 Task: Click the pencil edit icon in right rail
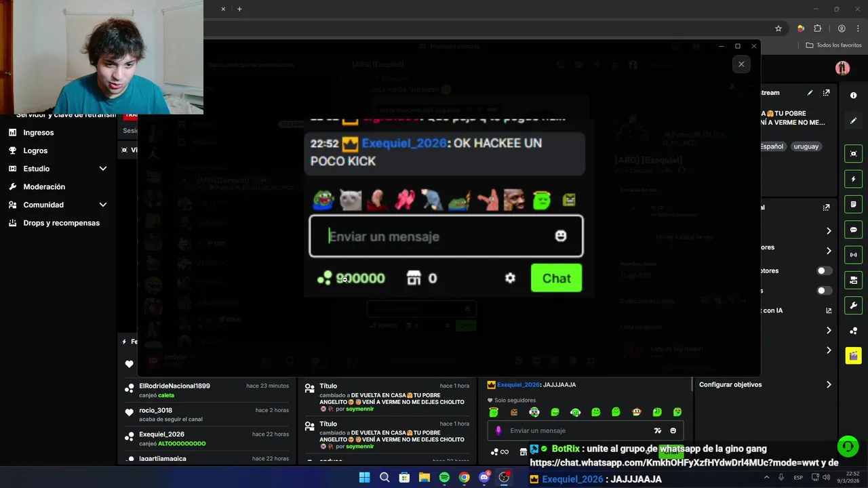(854, 121)
